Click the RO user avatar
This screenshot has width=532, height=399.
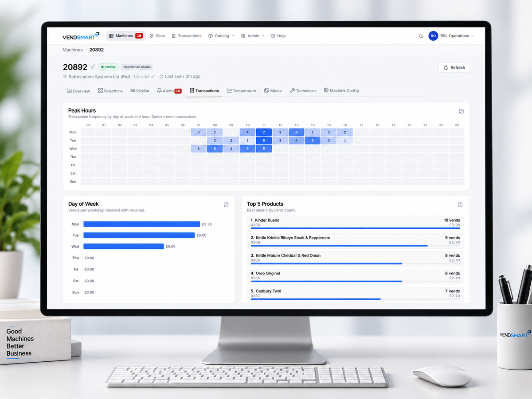coord(433,36)
